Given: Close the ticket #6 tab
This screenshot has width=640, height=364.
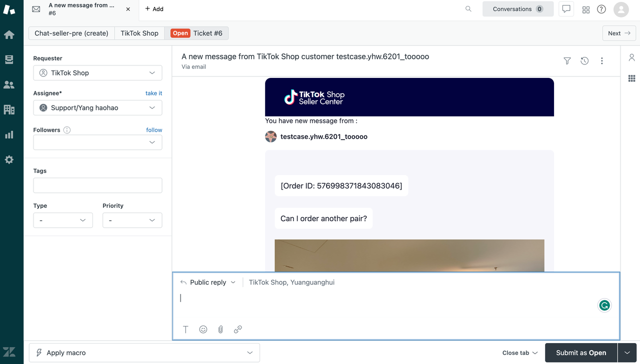Looking at the screenshot, I should point(128,9).
